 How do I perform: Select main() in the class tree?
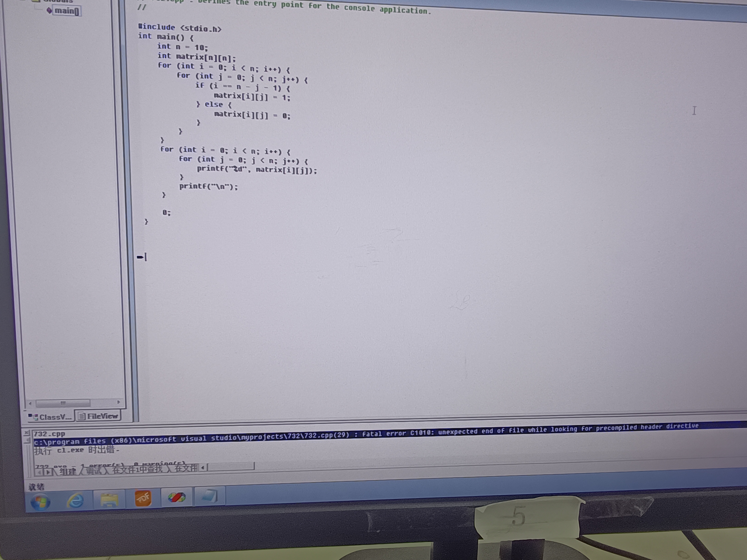pos(67,11)
